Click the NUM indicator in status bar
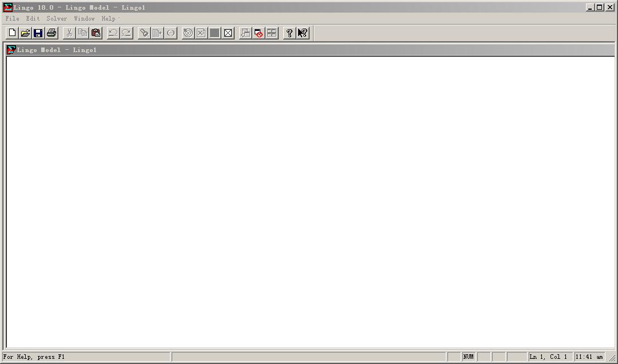Viewport: 618px width, 364px height. tap(469, 357)
